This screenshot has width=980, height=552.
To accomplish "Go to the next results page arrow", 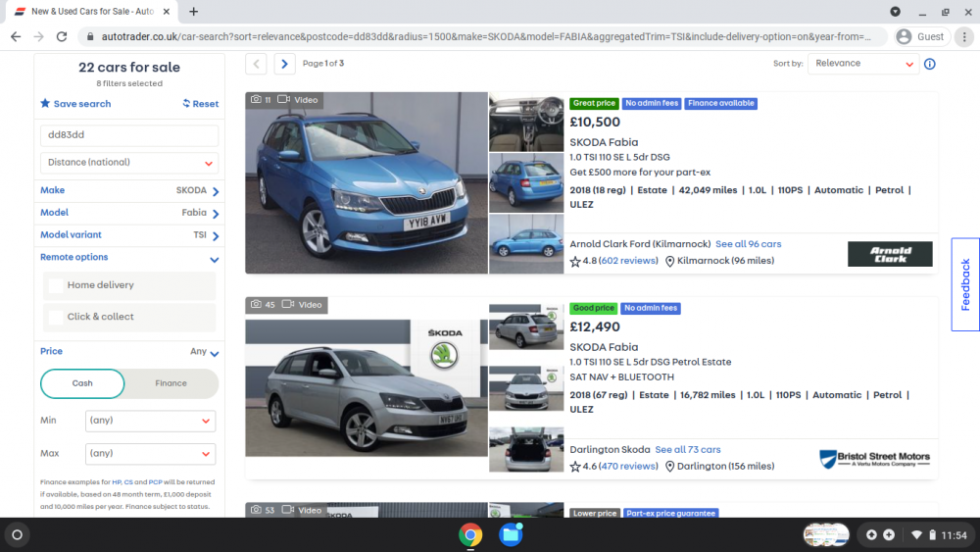I will (x=284, y=64).
